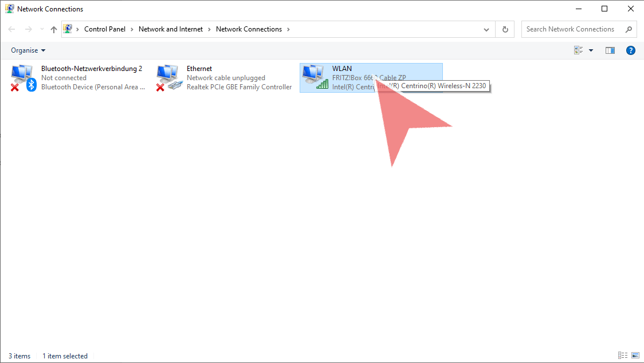644x363 pixels.
Task: Click the search magnifier icon
Action: (629, 29)
